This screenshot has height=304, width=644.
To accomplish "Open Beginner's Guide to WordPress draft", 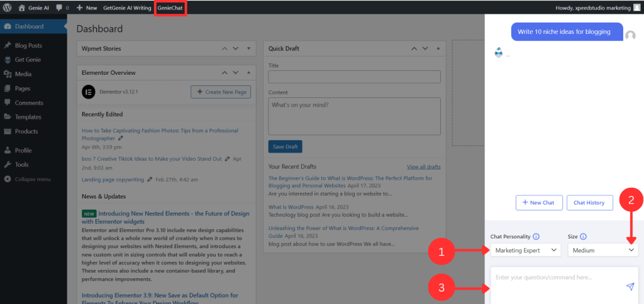I will (350, 182).
